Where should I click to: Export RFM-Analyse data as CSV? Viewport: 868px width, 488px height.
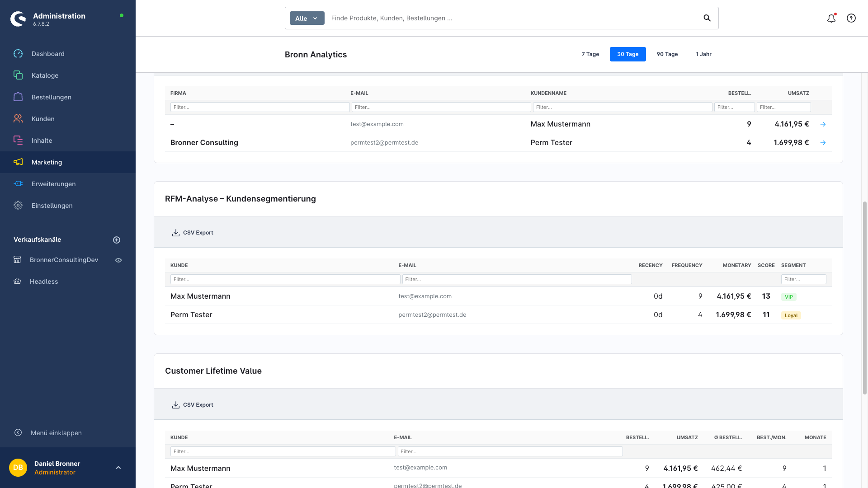coord(192,232)
